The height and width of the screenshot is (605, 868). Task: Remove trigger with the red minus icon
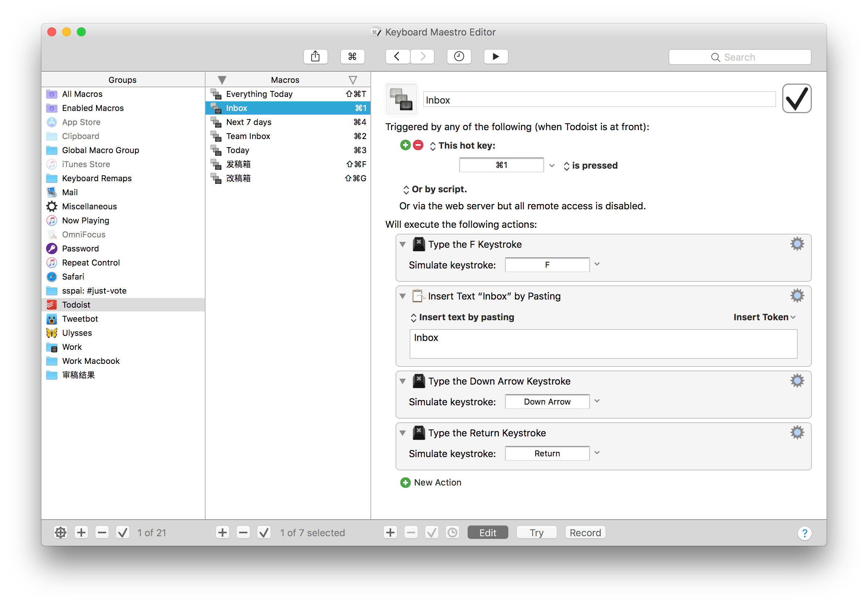pyautogui.click(x=418, y=145)
